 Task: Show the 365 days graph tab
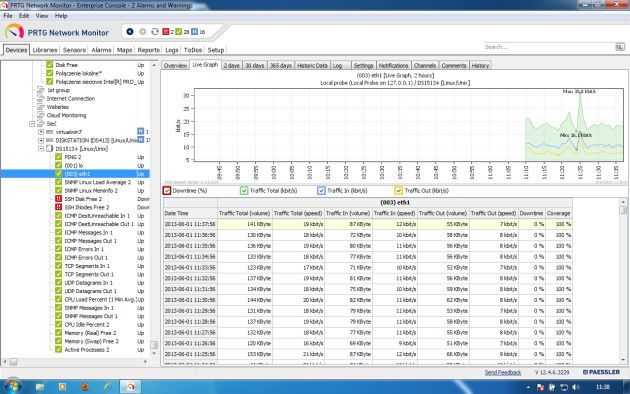coord(280,65)
